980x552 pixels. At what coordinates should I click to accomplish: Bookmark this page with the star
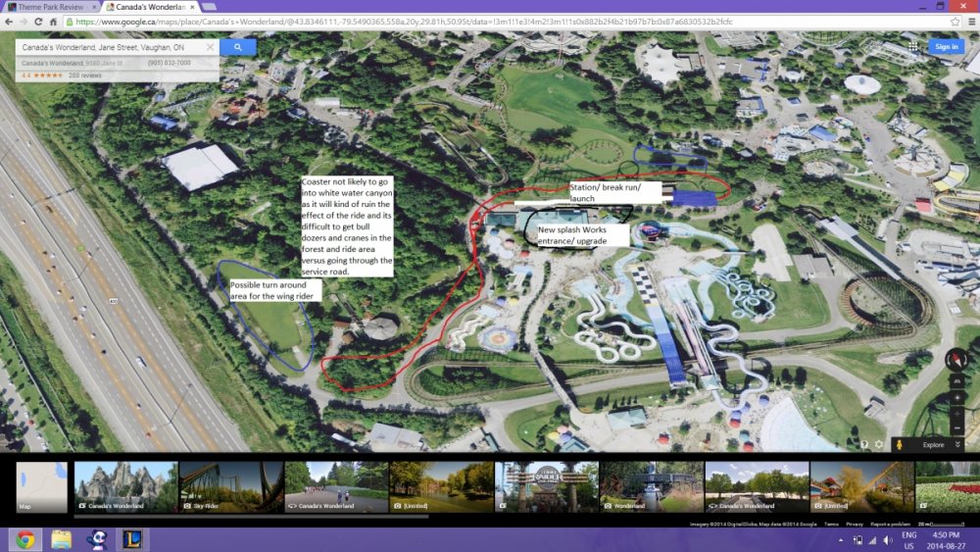(955, 21)
